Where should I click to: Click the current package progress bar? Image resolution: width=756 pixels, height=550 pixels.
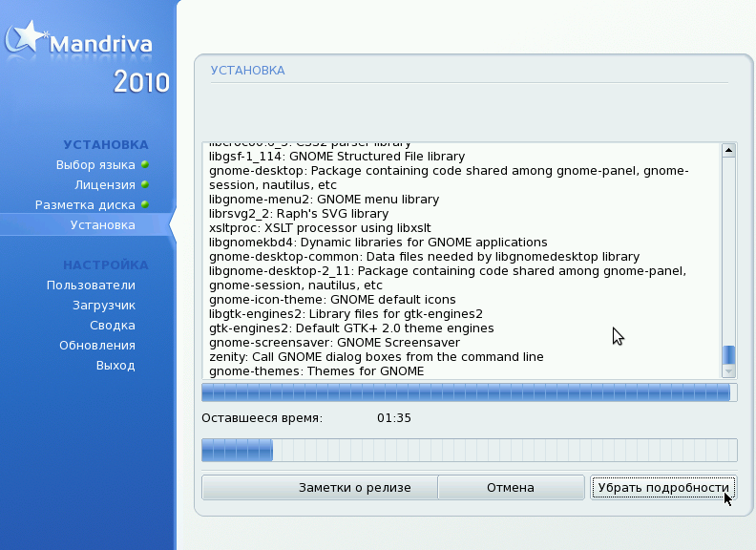coord(469,392)
